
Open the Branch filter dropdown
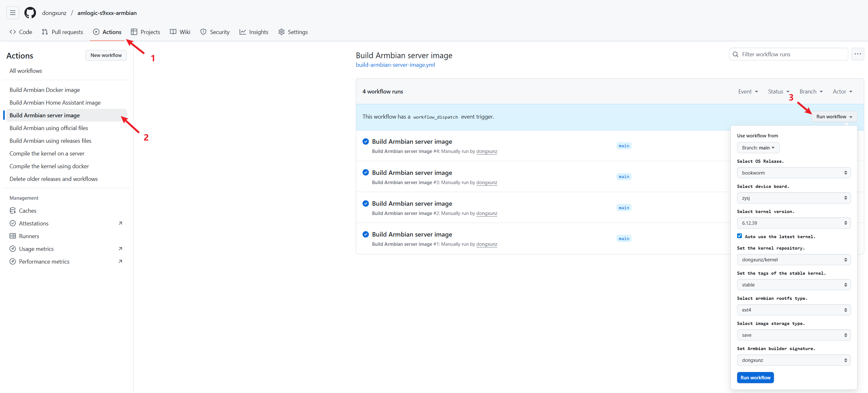tap(811, 92)
